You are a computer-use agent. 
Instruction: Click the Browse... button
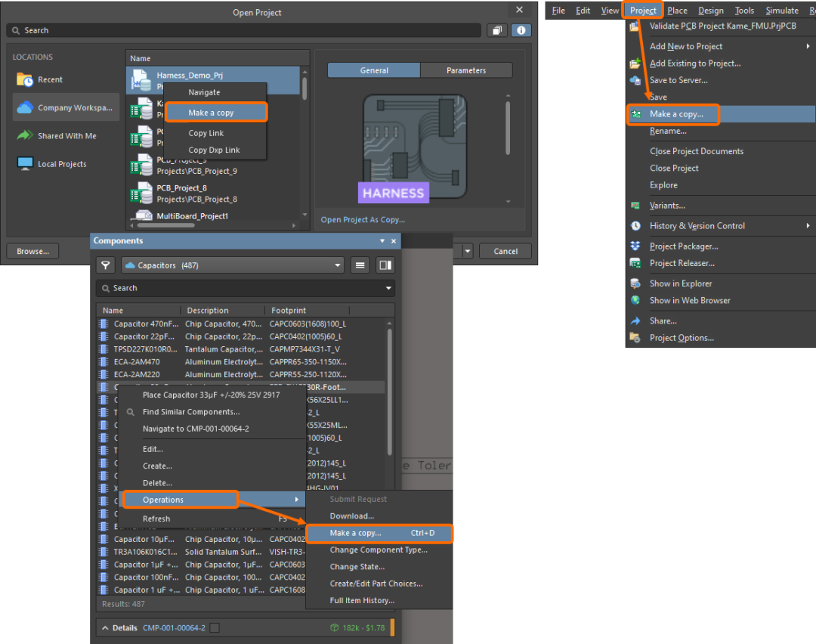(x=32, y=252)
